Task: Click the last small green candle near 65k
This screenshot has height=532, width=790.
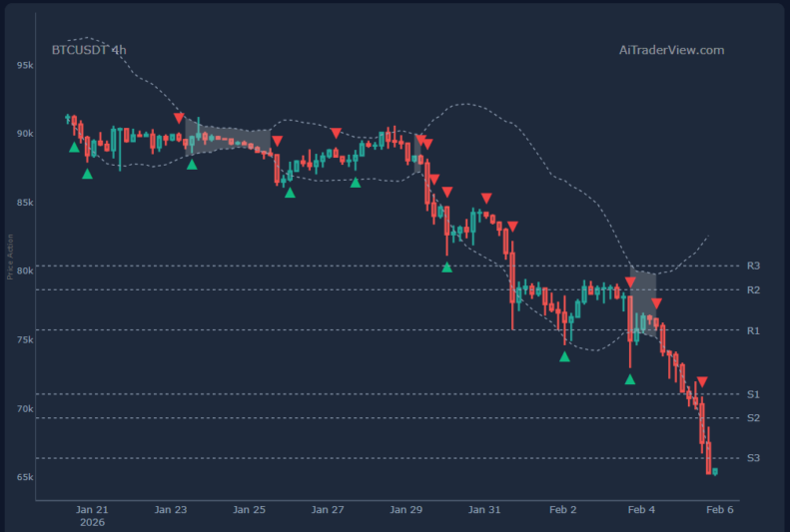Action: pyautogui.click(x=715, y=471)
